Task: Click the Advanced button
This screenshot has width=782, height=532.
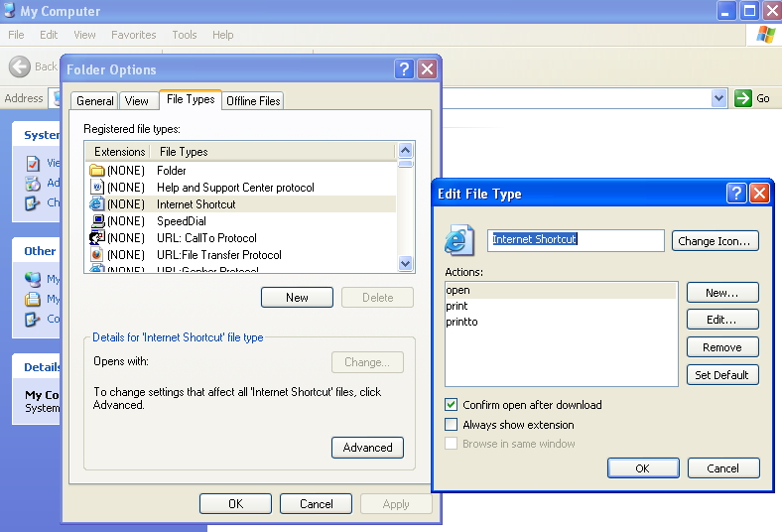Action: click(367, 448)
